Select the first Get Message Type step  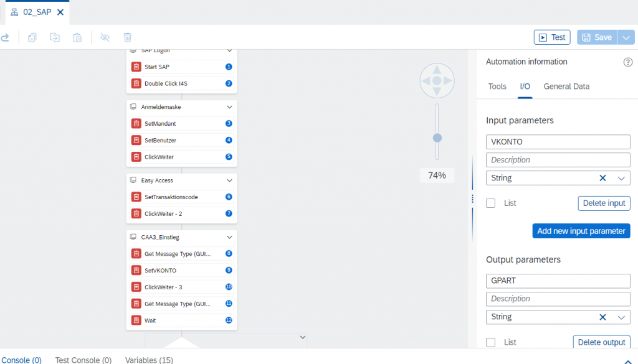coord(181,253)
